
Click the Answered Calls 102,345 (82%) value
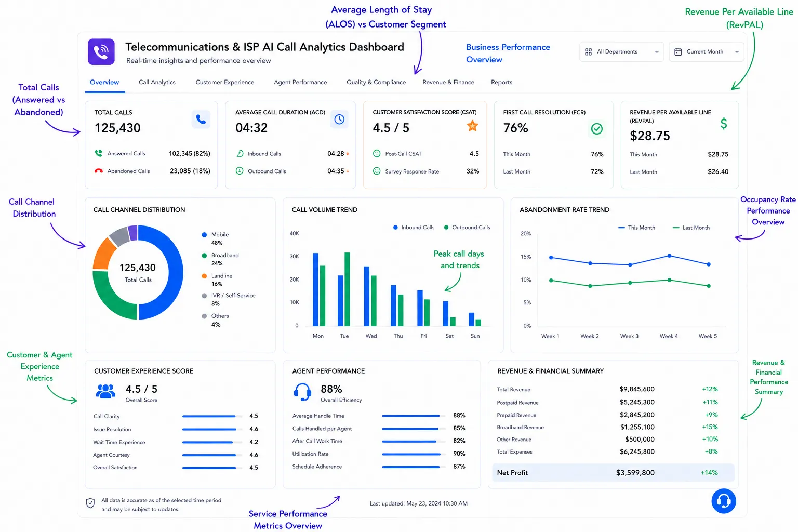[x=190, y=154]
